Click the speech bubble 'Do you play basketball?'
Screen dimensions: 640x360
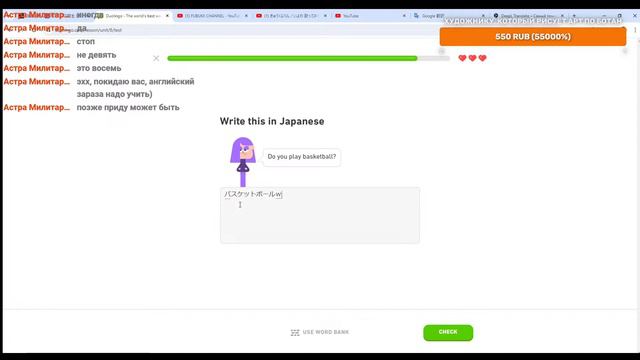[x=302, y=157]
